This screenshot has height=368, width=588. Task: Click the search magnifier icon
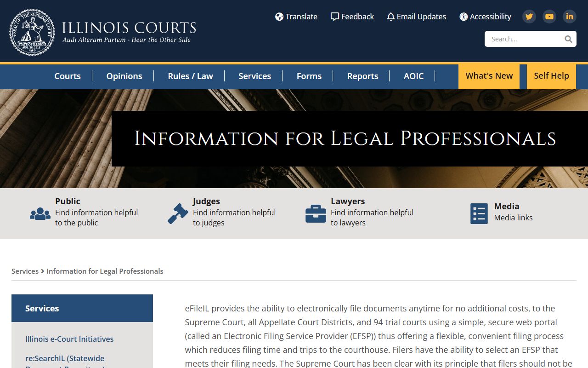point(568,39)
